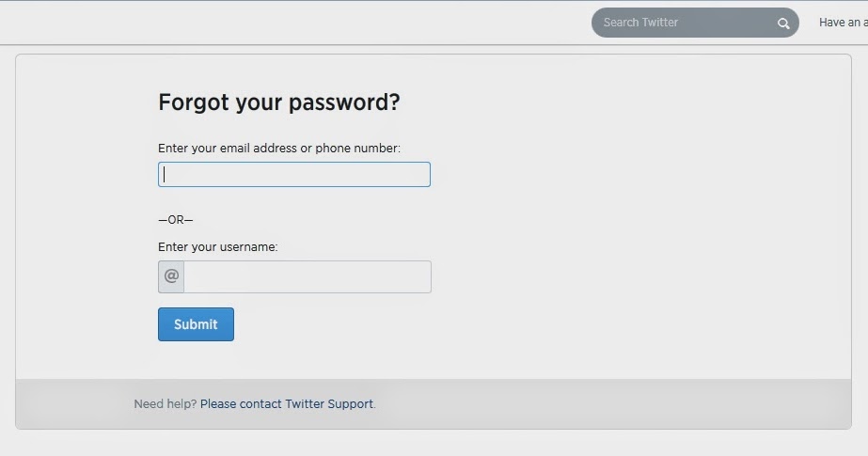The image size is (868, 456).
Task: Click the "Forgot your password?" heading
Action: (x=278, y=102)
